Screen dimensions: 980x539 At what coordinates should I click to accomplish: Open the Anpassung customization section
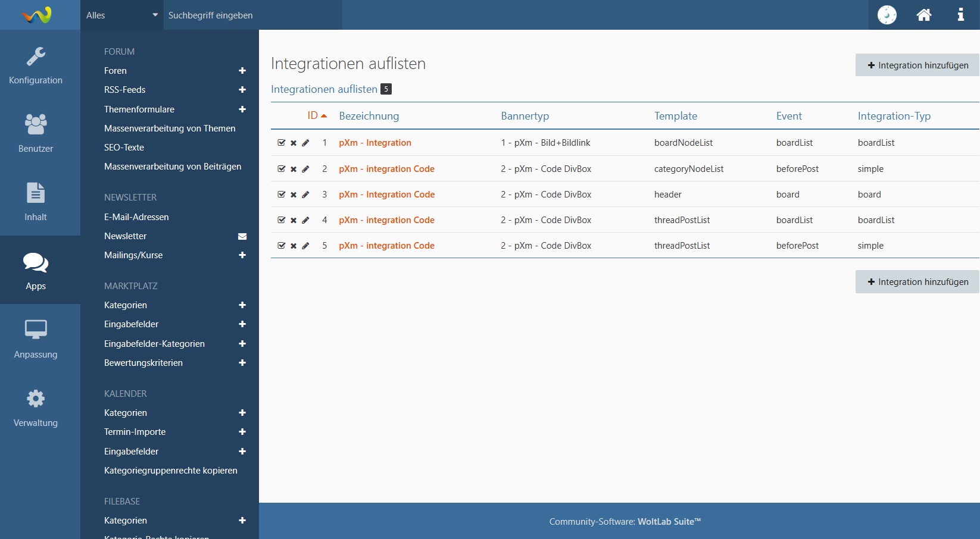[x=36, y=339]
